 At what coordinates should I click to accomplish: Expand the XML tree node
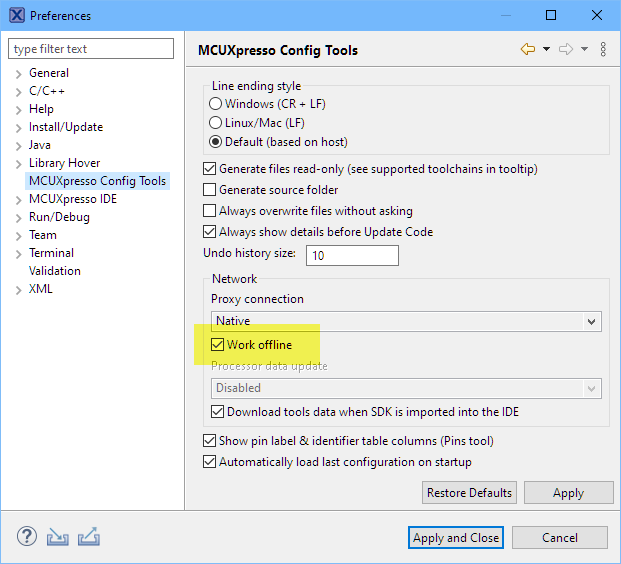coord(18,290)
